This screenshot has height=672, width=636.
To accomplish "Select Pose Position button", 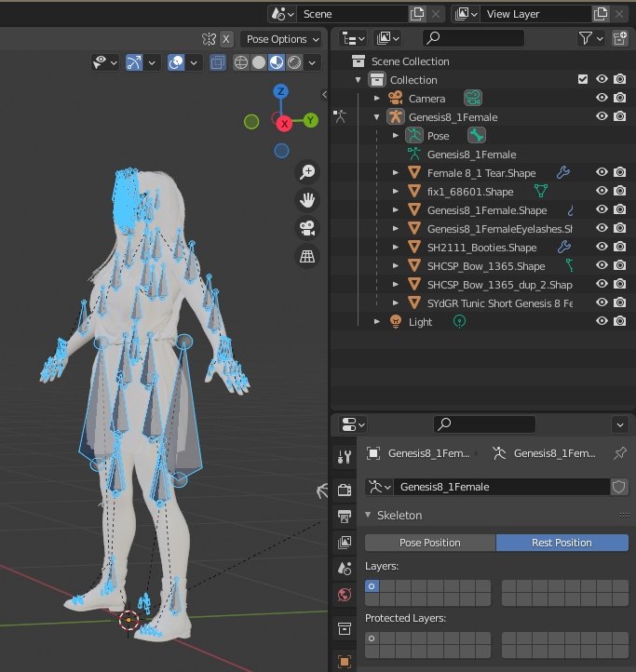I will (430, 543).
